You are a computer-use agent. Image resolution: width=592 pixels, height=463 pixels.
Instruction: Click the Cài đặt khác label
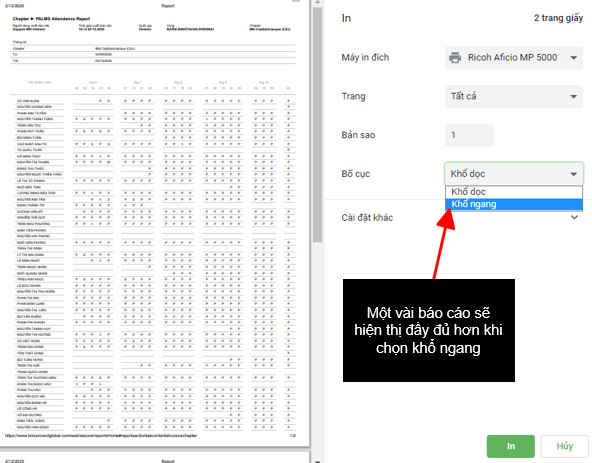pyautogui.click(x=367, y=218)
